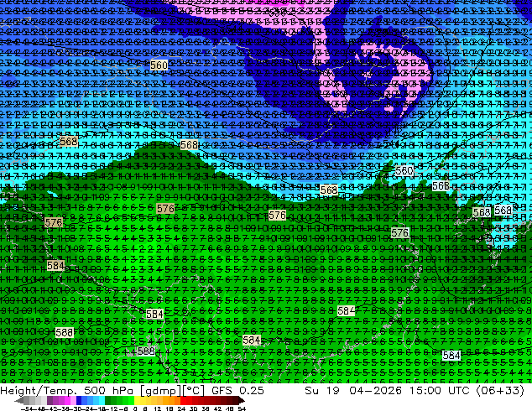Click the '[gdmp]' unit text
This screenshot has height=411, width=532.
[x=159, y=391]
